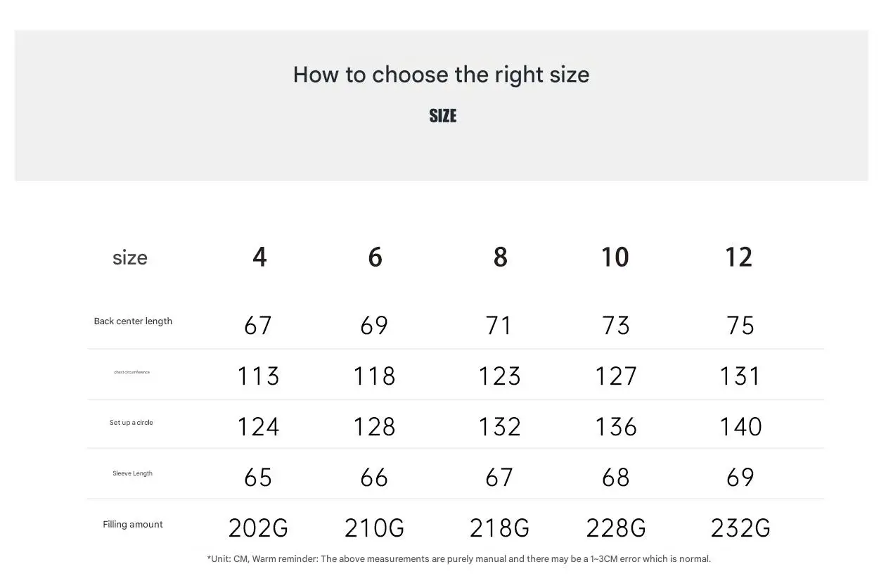
Task: Click the 'Back center length' row label
Action: pos(133,321)
